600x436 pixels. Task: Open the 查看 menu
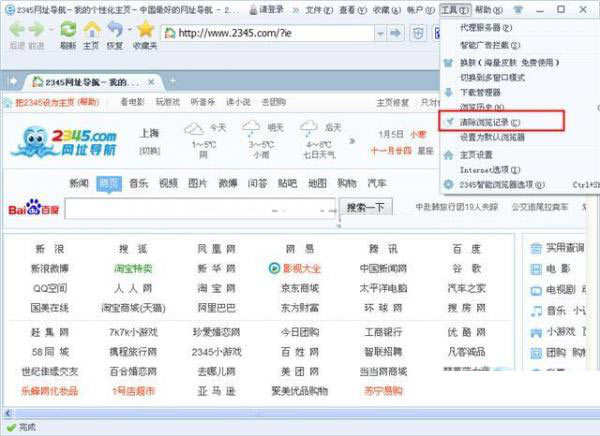point(352,10)
